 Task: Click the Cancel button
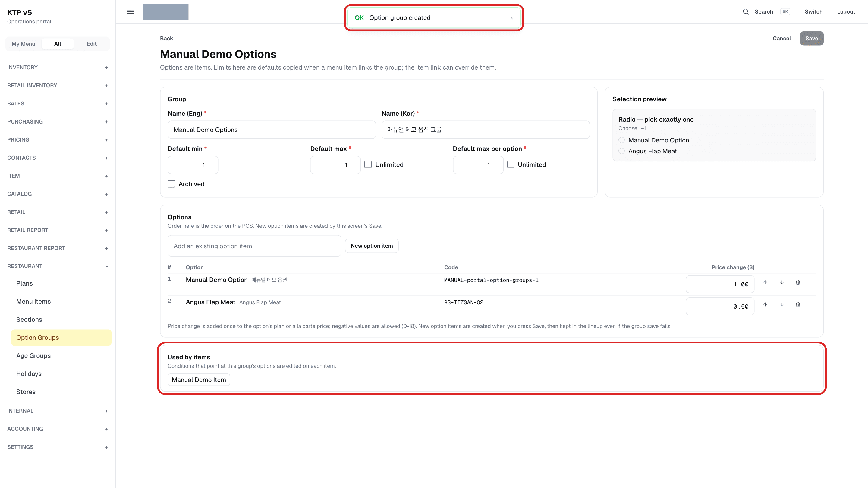click(x=782, y=38)
